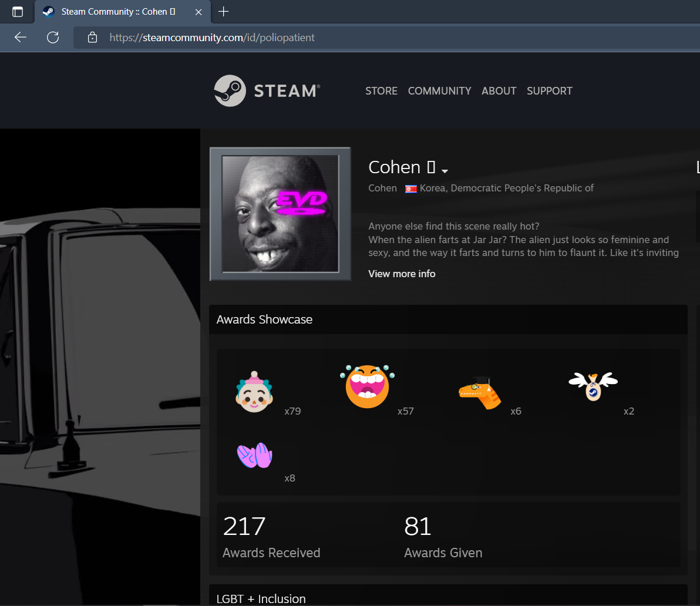Open the SUPPORT menu item

point(549,91)
